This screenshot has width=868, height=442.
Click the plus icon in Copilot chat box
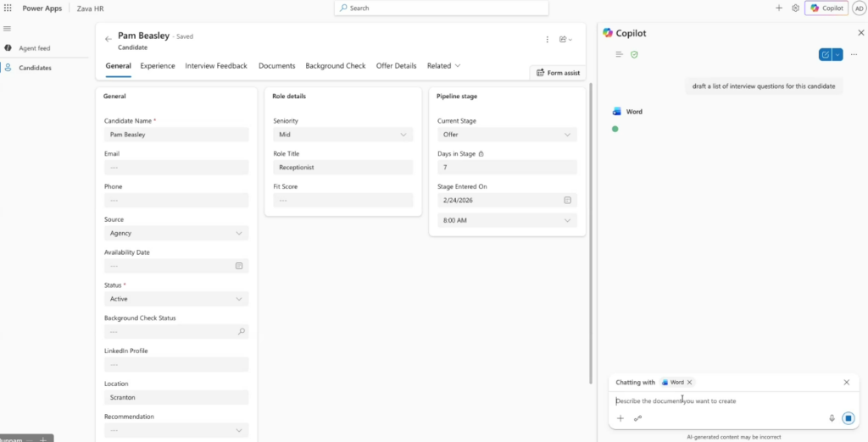click(620, 418)
